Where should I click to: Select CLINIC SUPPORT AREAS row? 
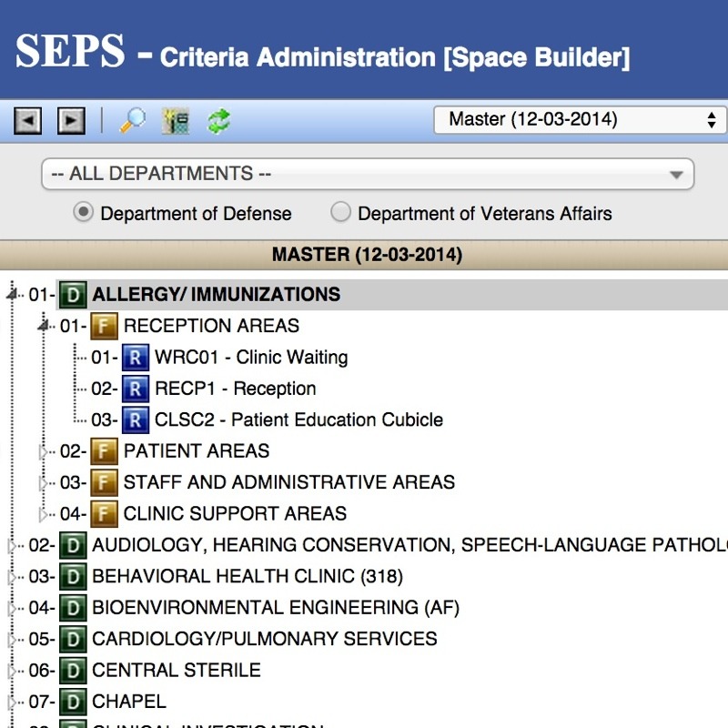pyautogui.click(x=235, y=514)
